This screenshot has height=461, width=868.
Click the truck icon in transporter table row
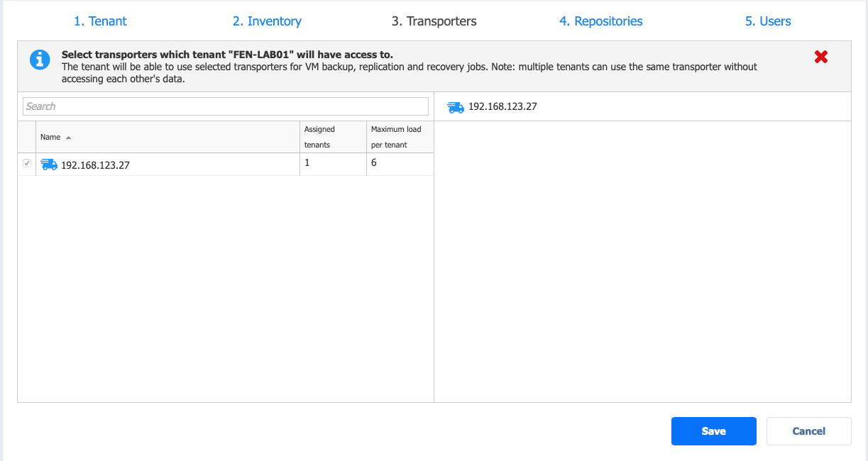pyautogui.click(x=49, y=165)
